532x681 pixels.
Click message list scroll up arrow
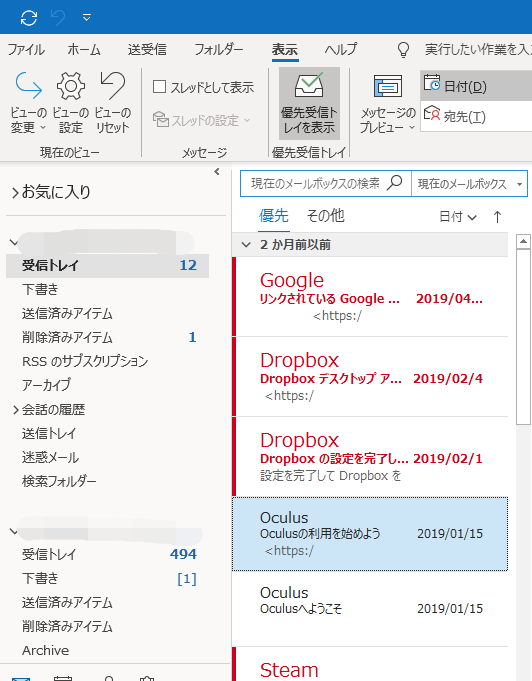[x=523, y=241]
